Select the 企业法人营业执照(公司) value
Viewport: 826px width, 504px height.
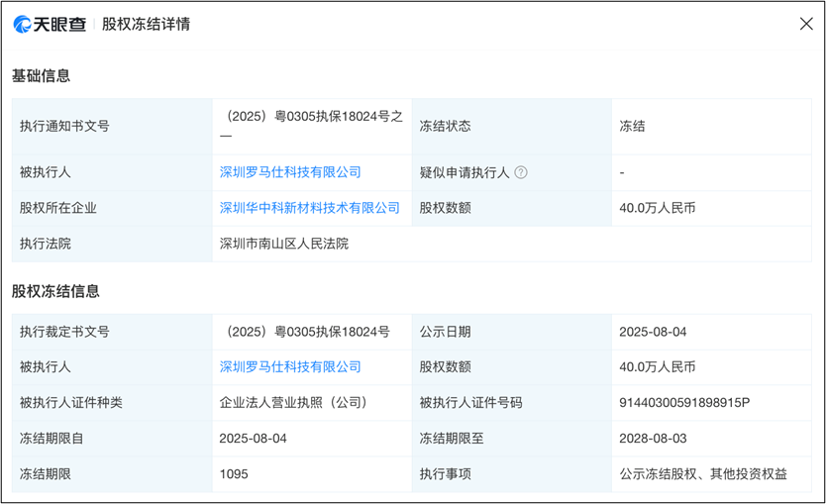click(x=293, y=403)
